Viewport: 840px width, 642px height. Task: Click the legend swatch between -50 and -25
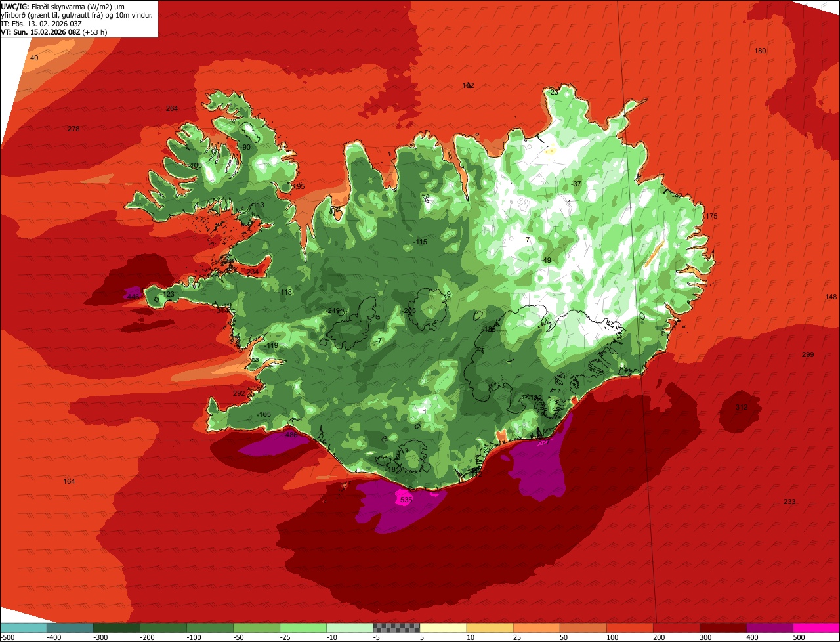point(257,628)
